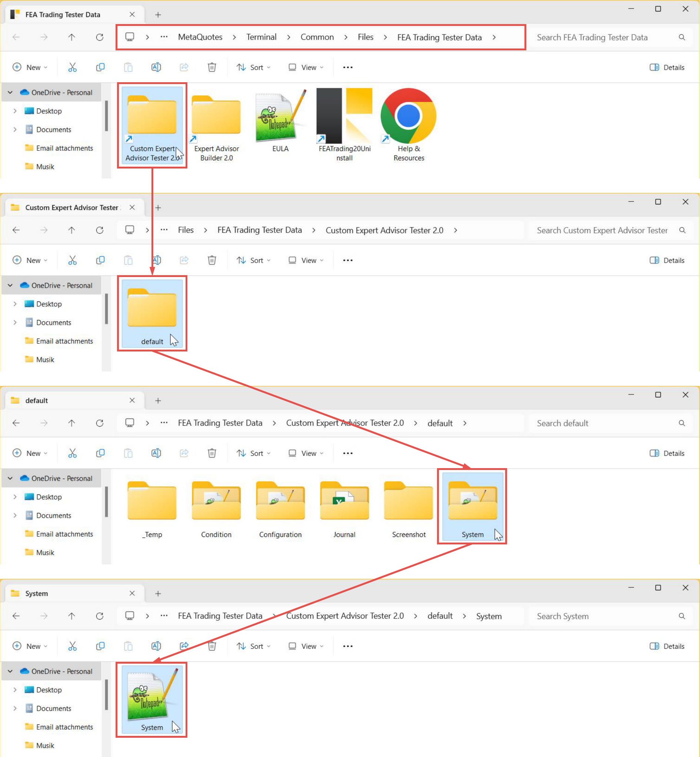Image resolution: width=700 pixels, height=757 pixels.
Task: Expand Desktop tree item in System window
Action: click(x=15, y=690)
